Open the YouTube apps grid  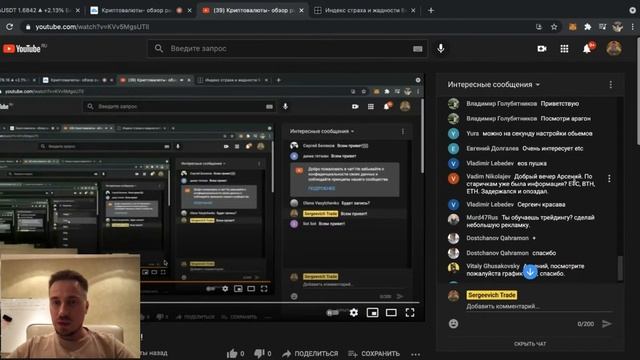coord(564,49)
